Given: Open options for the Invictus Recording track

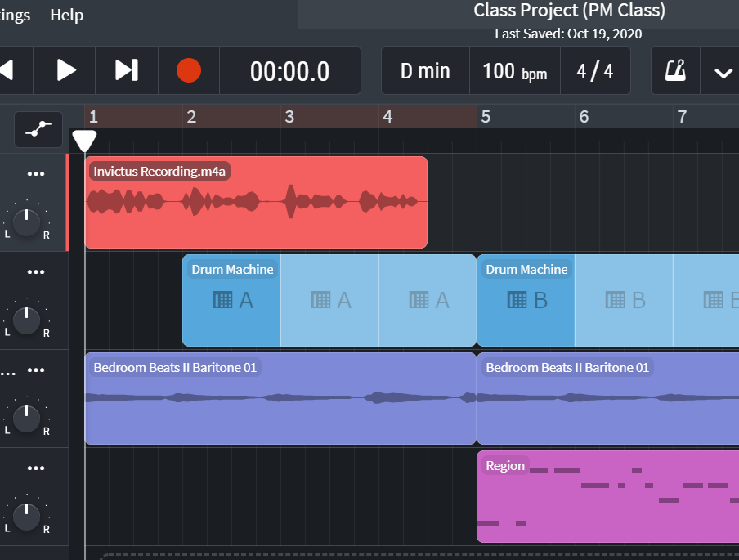Looking at the screenshot, I should [35, 174].
